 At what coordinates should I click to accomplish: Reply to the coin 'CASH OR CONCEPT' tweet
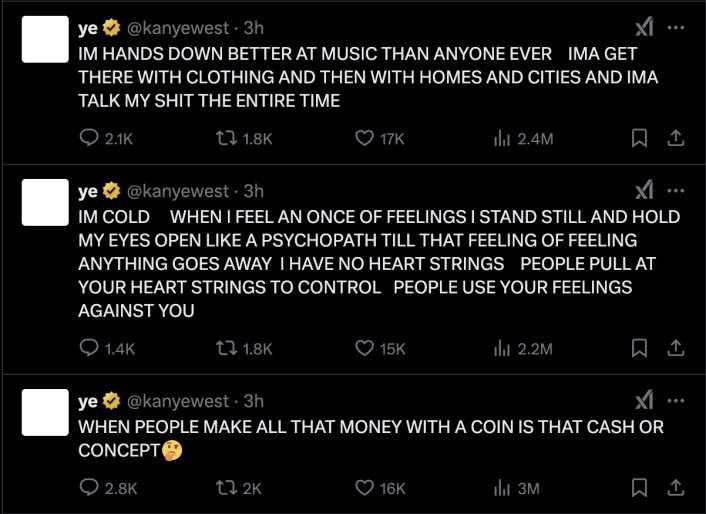88,488
